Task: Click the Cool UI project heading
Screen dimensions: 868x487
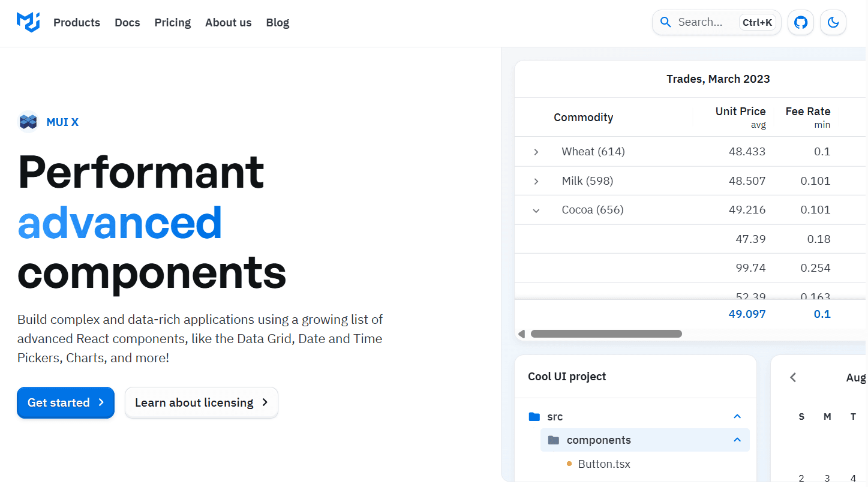Action: point(567,377)
